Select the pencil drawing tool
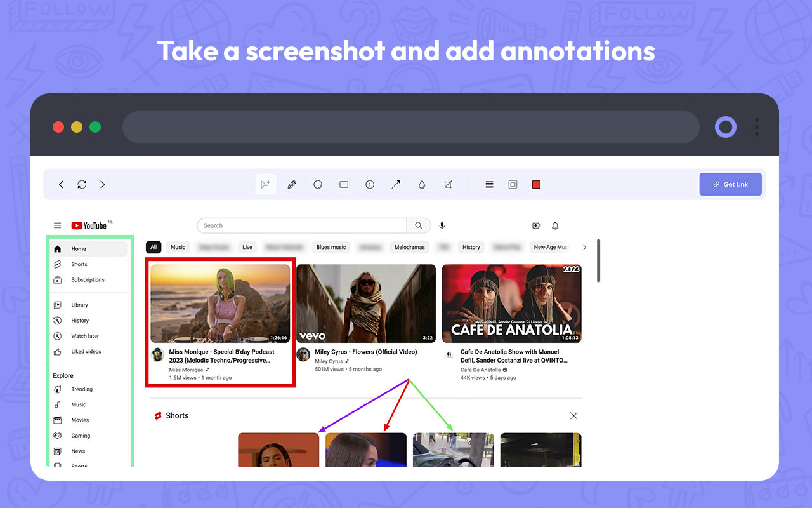The image size is (812, 508). coord(292,185)
